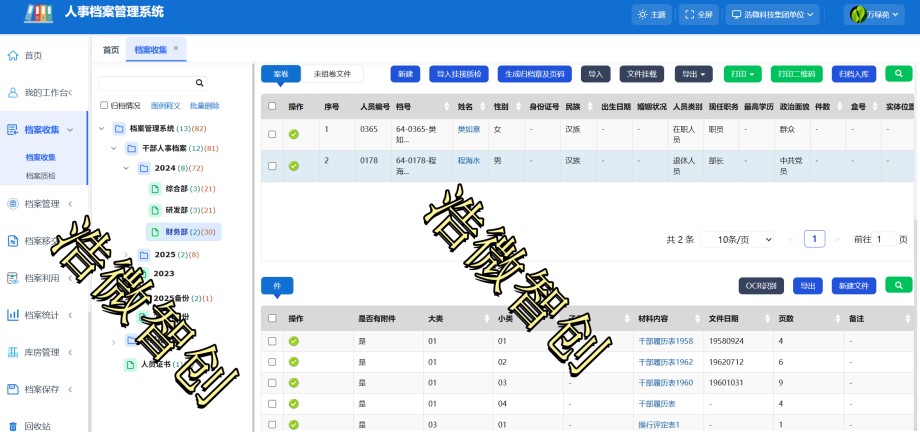This screenshot has width=920, height=432.
Task: Check the row for 干部履历表1958
Action: click(x=272, y=341)
